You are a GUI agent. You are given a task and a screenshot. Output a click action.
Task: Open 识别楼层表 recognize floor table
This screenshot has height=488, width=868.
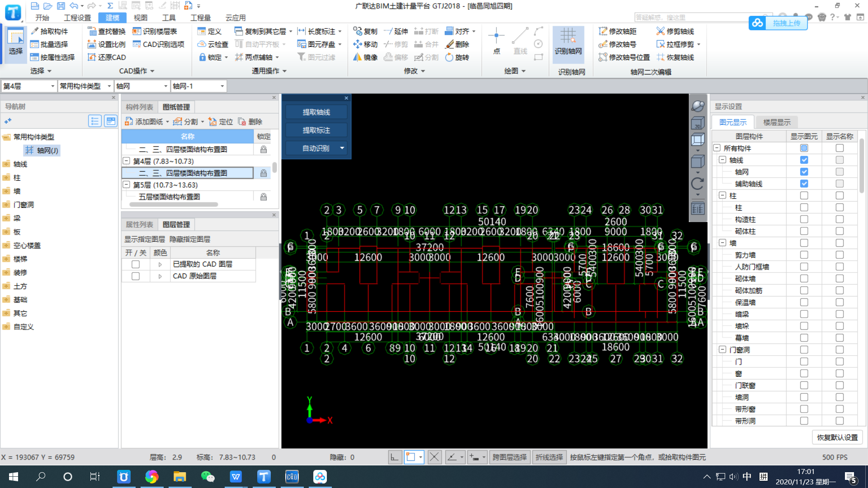(155, 31)
